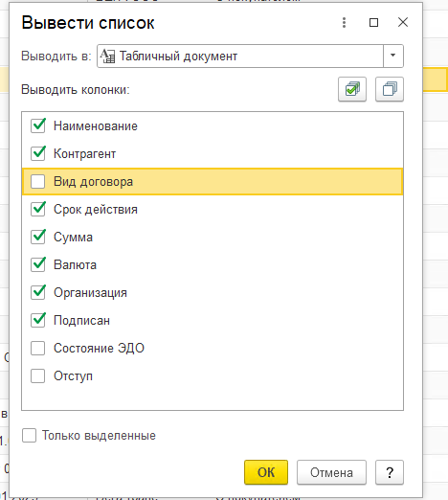448x500 pixels.
Task: Click the Табличный документ spreadsheet icon
Action: tap(107, 57)
